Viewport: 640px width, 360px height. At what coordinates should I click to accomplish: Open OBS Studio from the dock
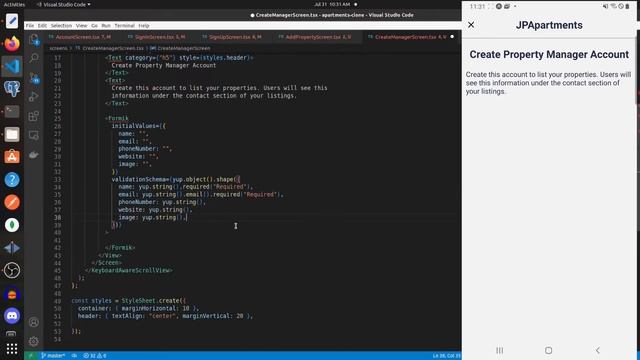(12, 270)
